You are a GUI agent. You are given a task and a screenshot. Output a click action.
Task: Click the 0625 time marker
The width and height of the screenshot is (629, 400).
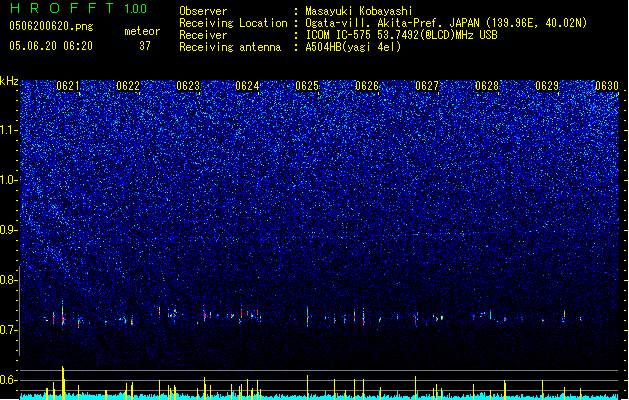(x=307, y=86)
